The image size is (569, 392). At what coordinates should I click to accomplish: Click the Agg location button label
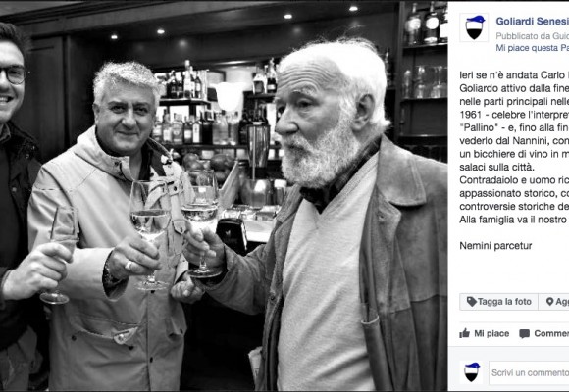tap(562, 302)
